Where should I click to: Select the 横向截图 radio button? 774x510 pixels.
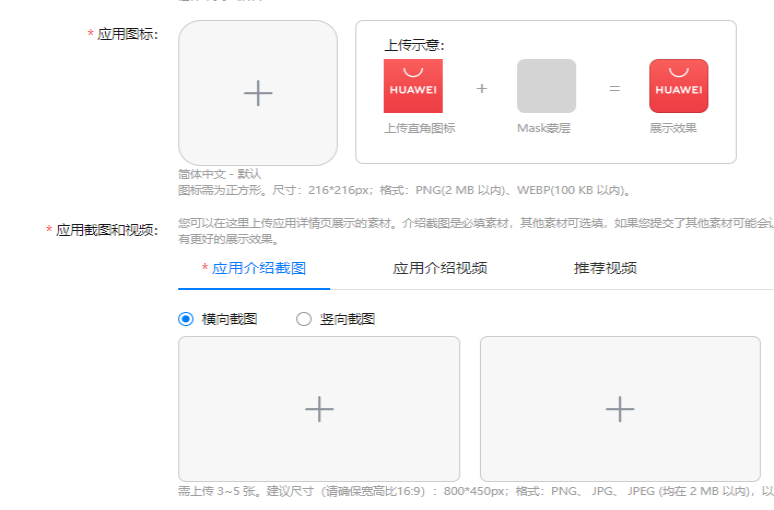186,319
